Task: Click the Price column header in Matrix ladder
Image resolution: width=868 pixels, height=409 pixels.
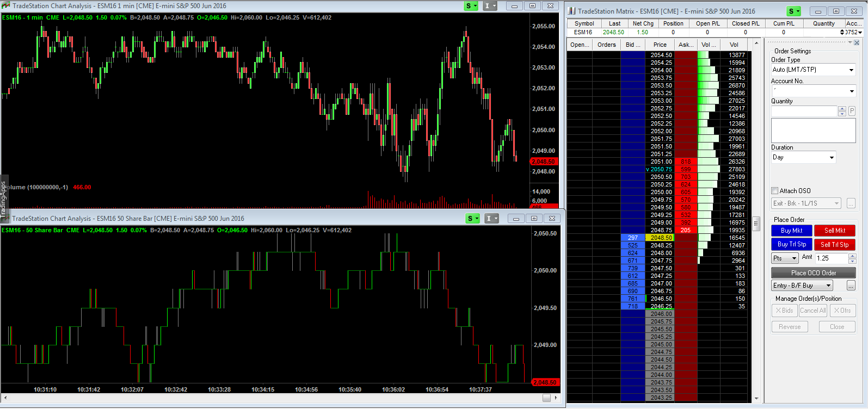Action: (x=660, y=45)
